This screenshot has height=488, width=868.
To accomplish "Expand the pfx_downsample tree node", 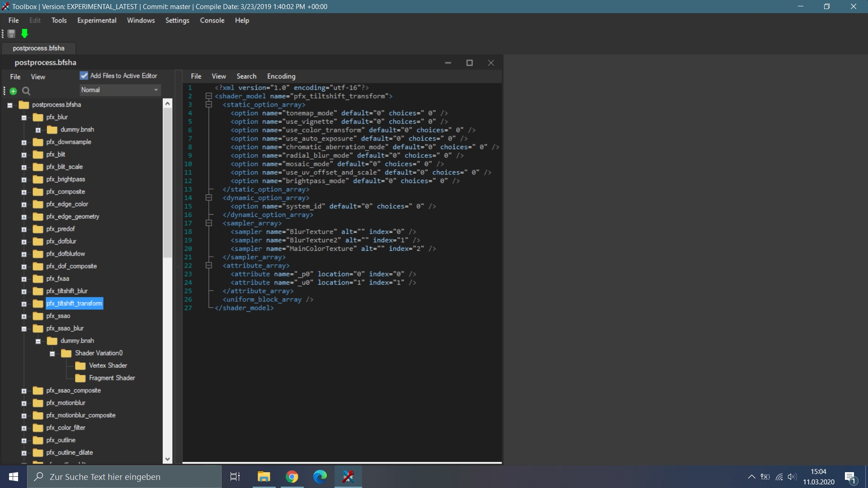I will 24,142.
